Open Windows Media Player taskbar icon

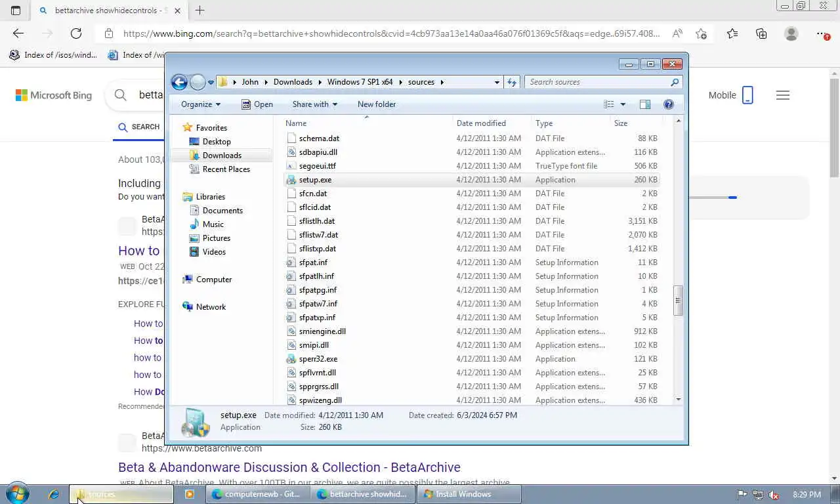click(x=189, y=494)
